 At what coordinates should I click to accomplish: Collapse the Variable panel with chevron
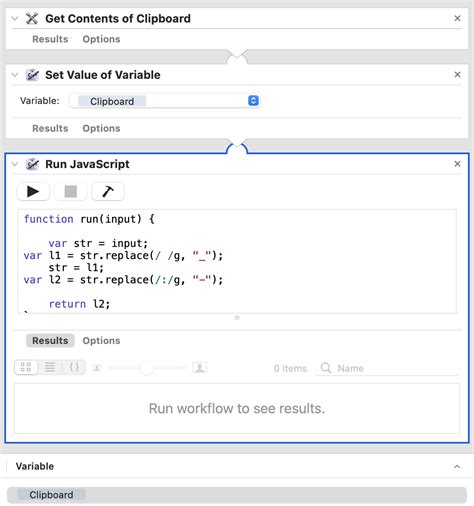tap(457, 466)
